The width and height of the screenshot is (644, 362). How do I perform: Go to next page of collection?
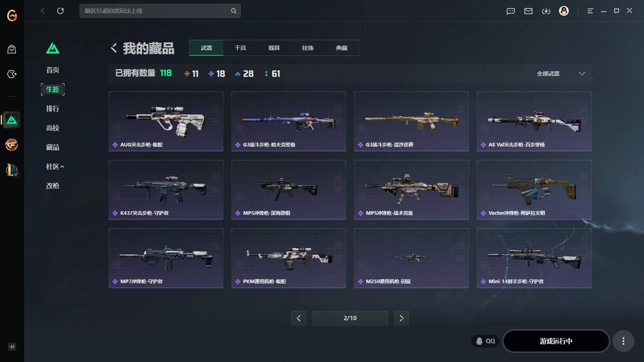pos(401,318)
